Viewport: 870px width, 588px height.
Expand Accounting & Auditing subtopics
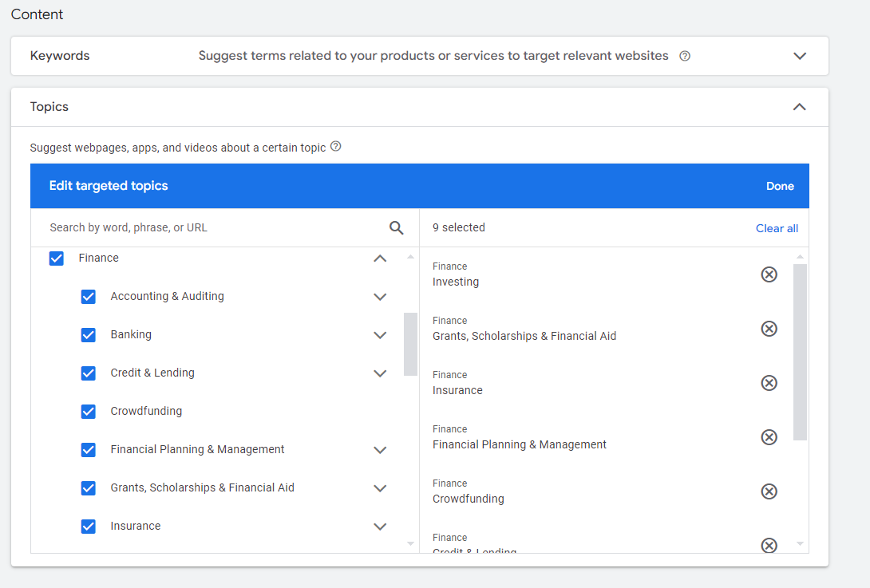(x=380, y=296)
